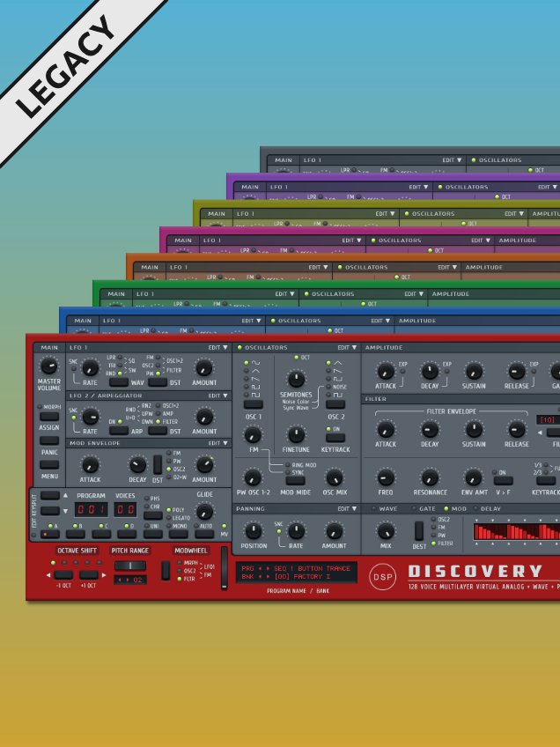Toggle layer B button
Viewport: 560px width, 747px height.
(x=75, y=534)
